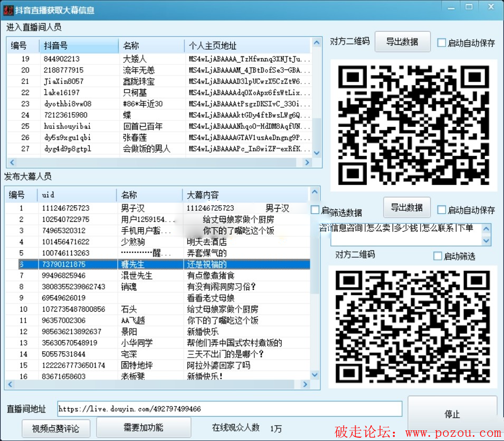Click the 回首已百年 name cell
Screen dimensions: 504x441
click(x=142, y=126)
